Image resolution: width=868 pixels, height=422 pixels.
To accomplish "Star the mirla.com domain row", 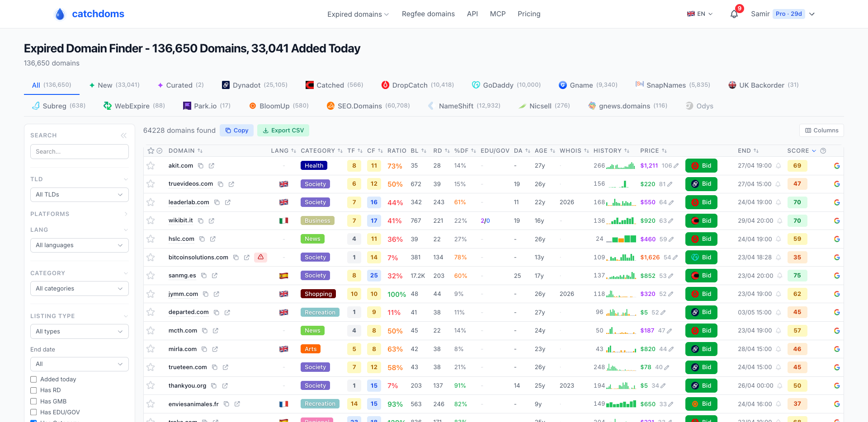I will [x=151, y=349].
